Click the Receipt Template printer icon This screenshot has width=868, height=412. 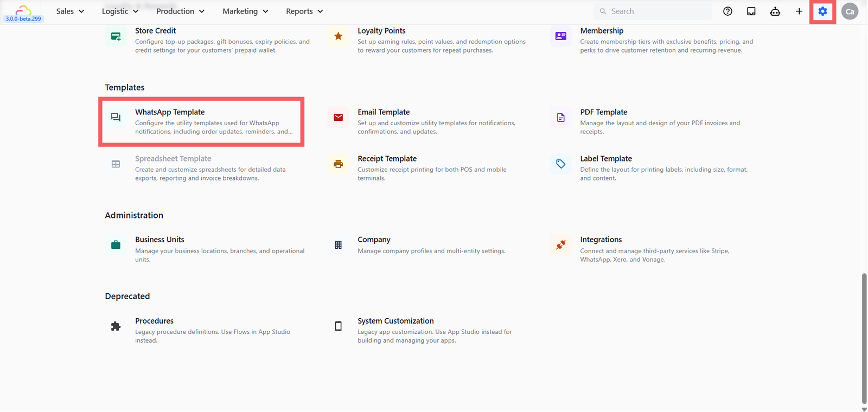click(338, 164)
